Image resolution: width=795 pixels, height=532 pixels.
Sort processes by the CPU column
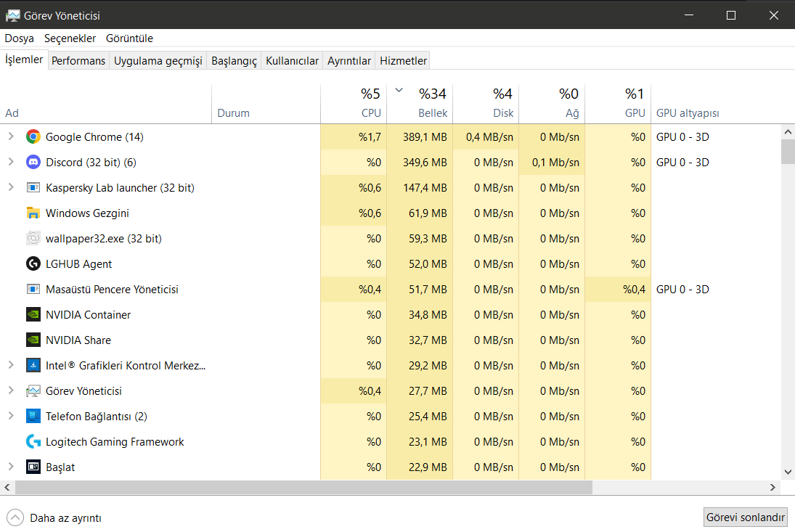tap(354, 104)
